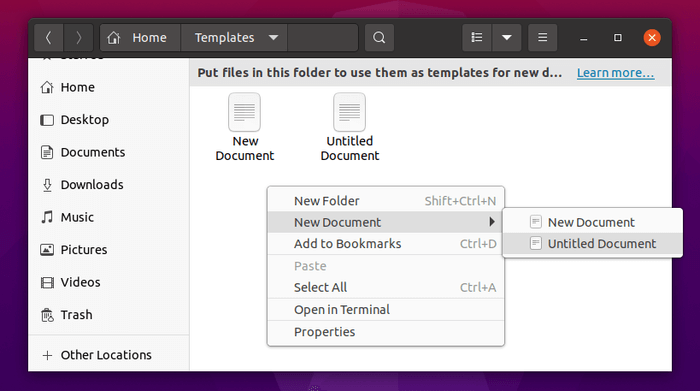Follow the Learn more link
Image resolution: width=700 pixels, height=391 pixels.
point(615,73)
